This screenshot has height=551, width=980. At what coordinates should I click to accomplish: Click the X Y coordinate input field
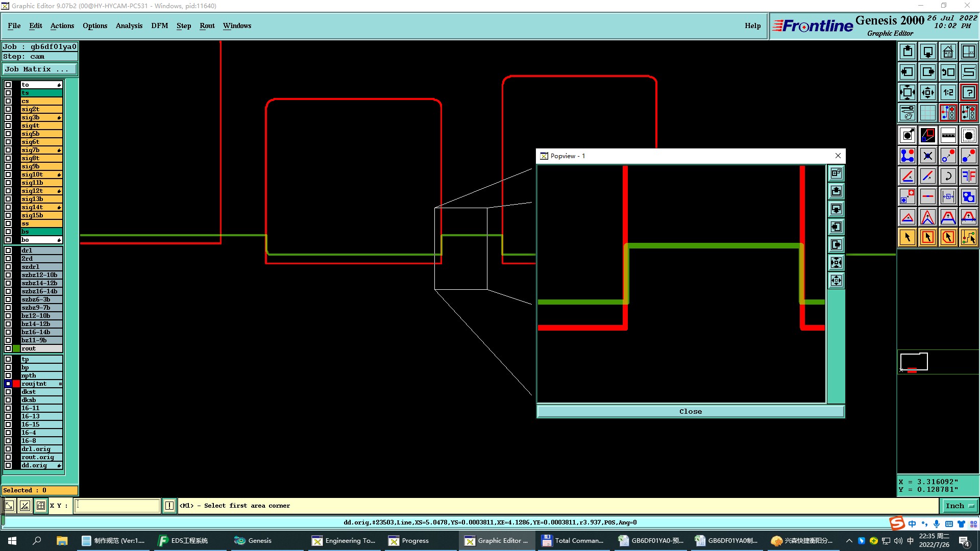117,506
